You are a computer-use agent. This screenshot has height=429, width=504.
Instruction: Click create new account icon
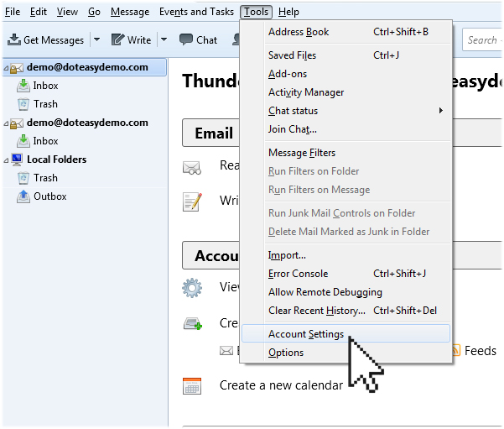(x=193, y=323)
